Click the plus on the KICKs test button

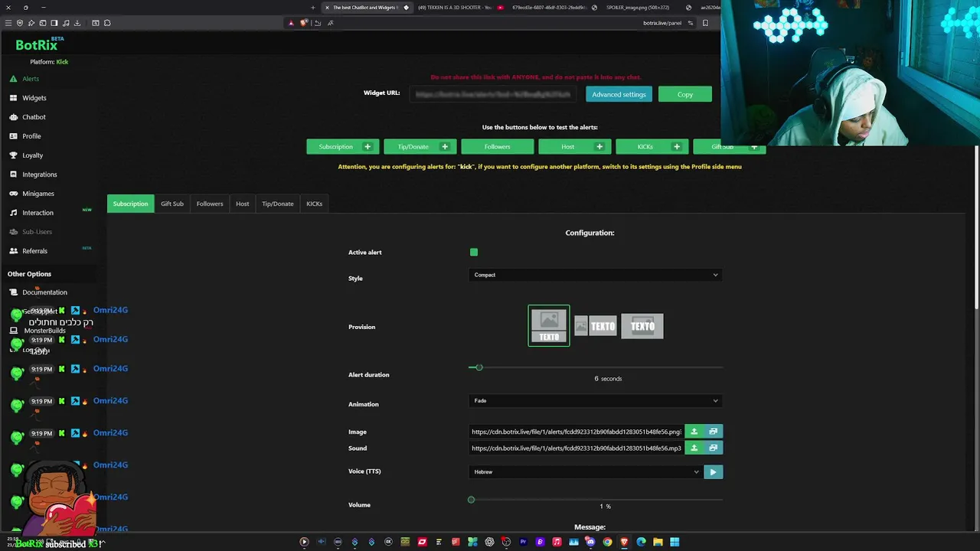[677, 147]
